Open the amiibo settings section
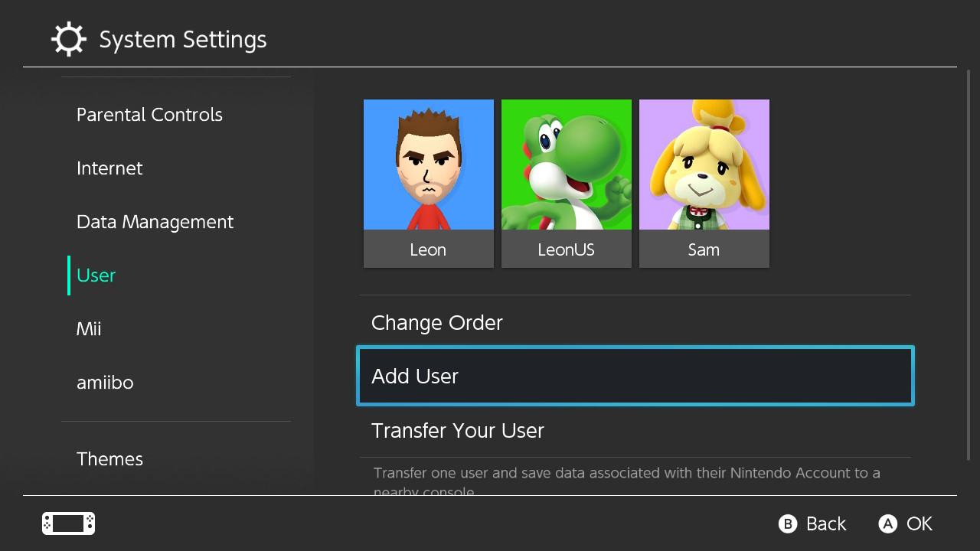This screenshot has width=980, height=551. point(105,383)
